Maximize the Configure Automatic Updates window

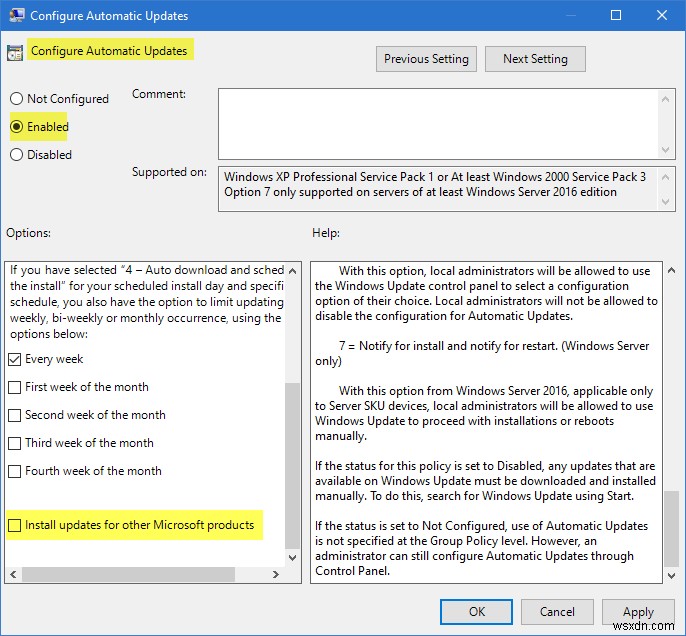coord(616,15)
